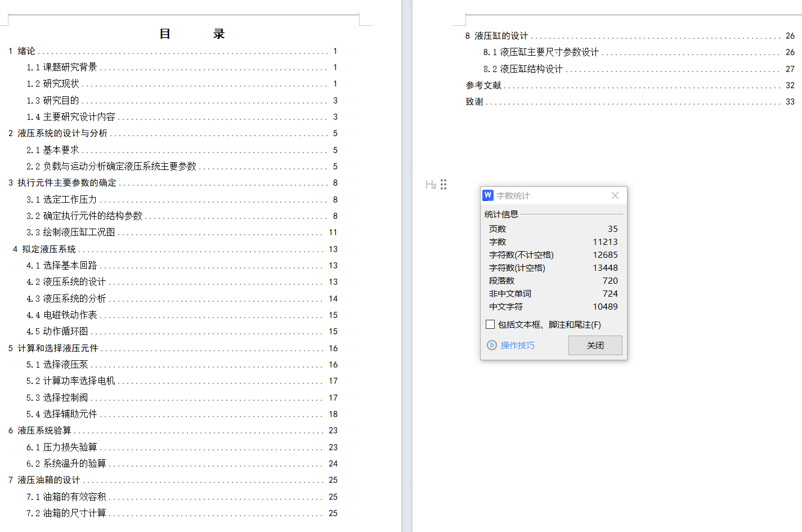Select TOC entry 1.3 研究目的

pyautogui.click(x=182, y=100)
